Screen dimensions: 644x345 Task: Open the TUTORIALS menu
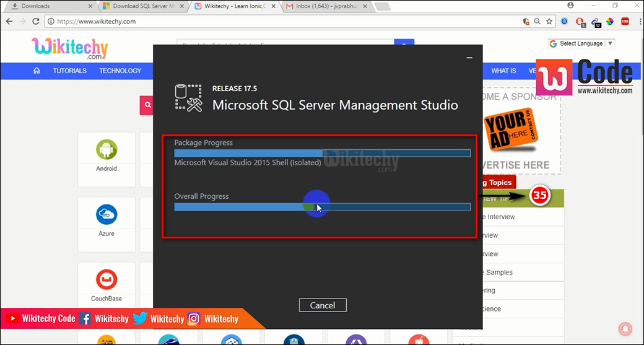click(69, 71)
